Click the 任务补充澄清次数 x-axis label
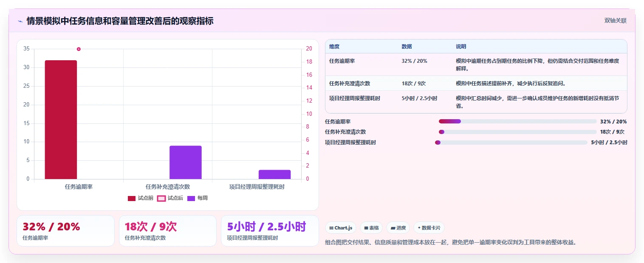Image resolution: width=644 pixels, height=263 pixels. tap(168, 187)
